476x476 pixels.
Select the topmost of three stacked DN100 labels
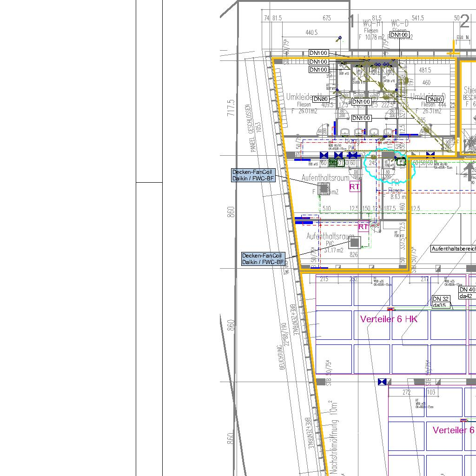[x=318, y=53]
